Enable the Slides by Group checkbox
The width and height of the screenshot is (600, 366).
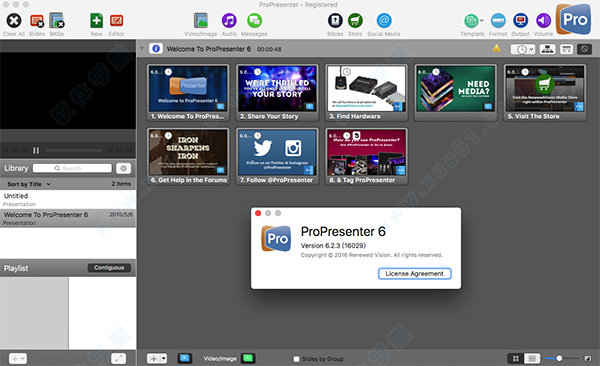pyautogui.click(x=296, y=359)
